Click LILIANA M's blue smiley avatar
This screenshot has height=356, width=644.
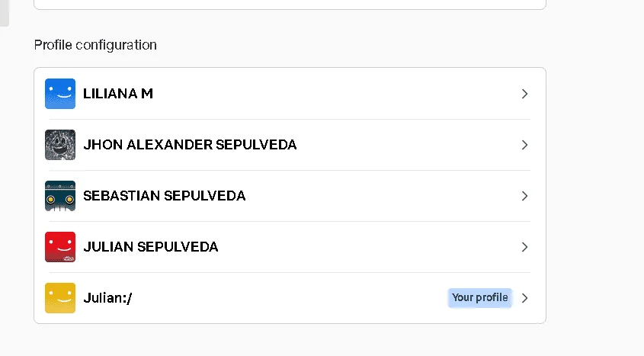click(60, 94)
